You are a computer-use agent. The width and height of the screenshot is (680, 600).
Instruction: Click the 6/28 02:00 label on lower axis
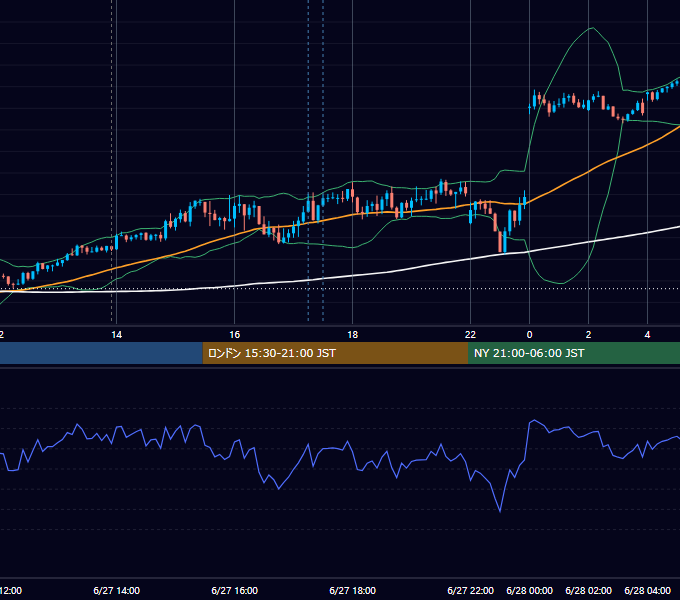pos(588,590)
